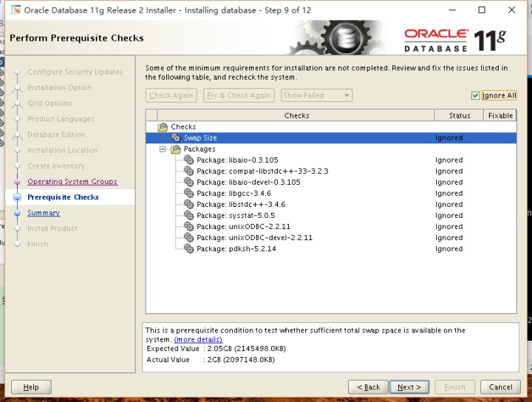Click the Packages folder icon
Screen dimensions: 532x402
(176, 149)
